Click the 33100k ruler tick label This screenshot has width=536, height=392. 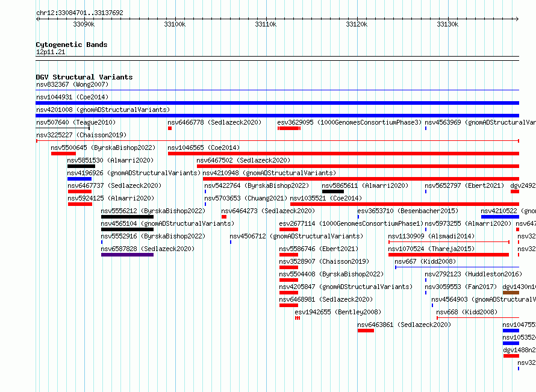tap(175, 24)
